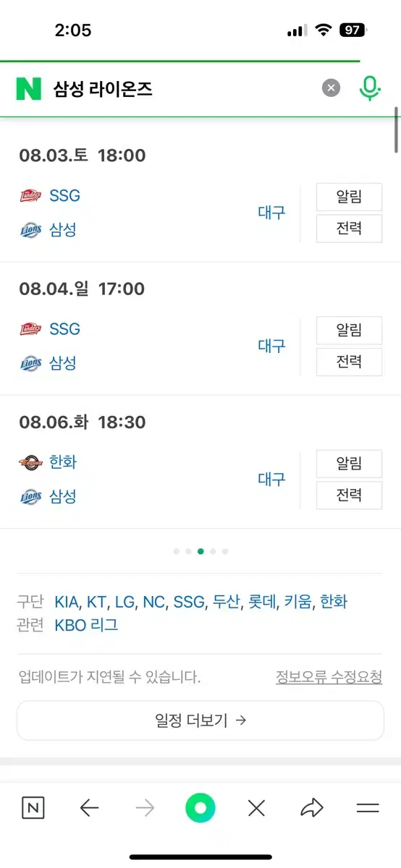Start voice search with the microphone icon
This screenshot has width=401, height=868.
click(370, 88)
